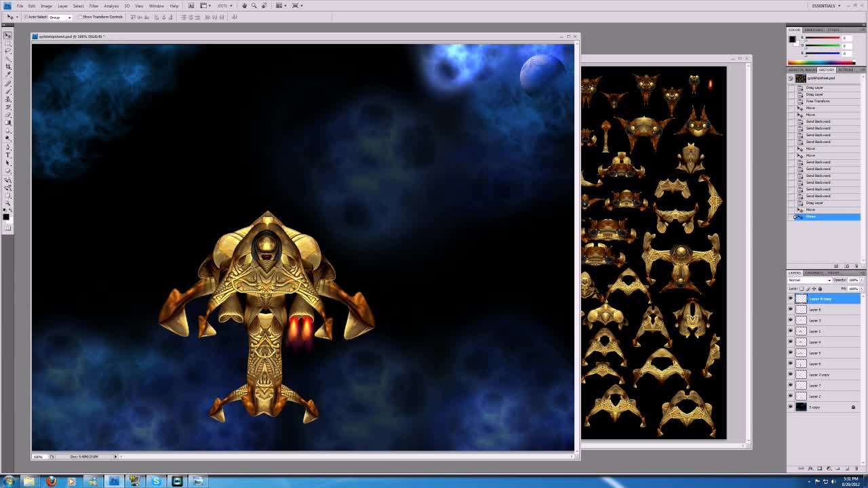Open the Auto-Select Group dropdown
This screenshot has height=488, width=868.
[x=60, y=17]
